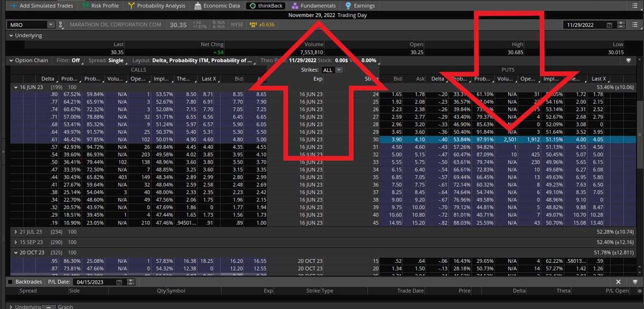The height and width of the screenshot is (309, 644).
Task: Collapse the Underlying section
Action: point(11,35)
